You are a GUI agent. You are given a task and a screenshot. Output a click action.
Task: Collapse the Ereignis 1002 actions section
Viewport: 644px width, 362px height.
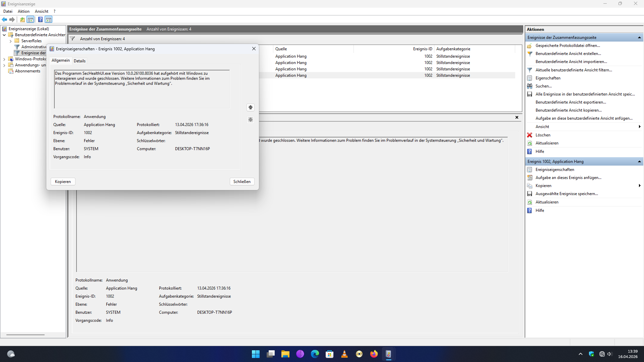[639, 162]
